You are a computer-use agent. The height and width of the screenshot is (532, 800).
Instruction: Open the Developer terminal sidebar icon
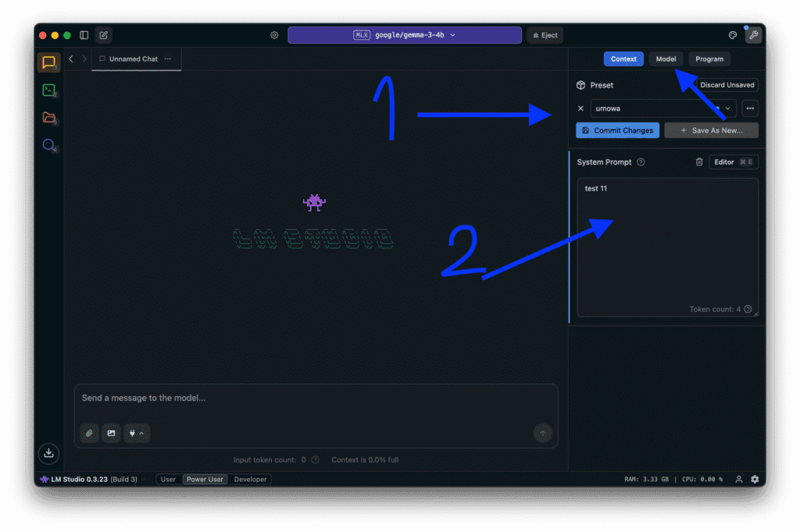point(48,91)
